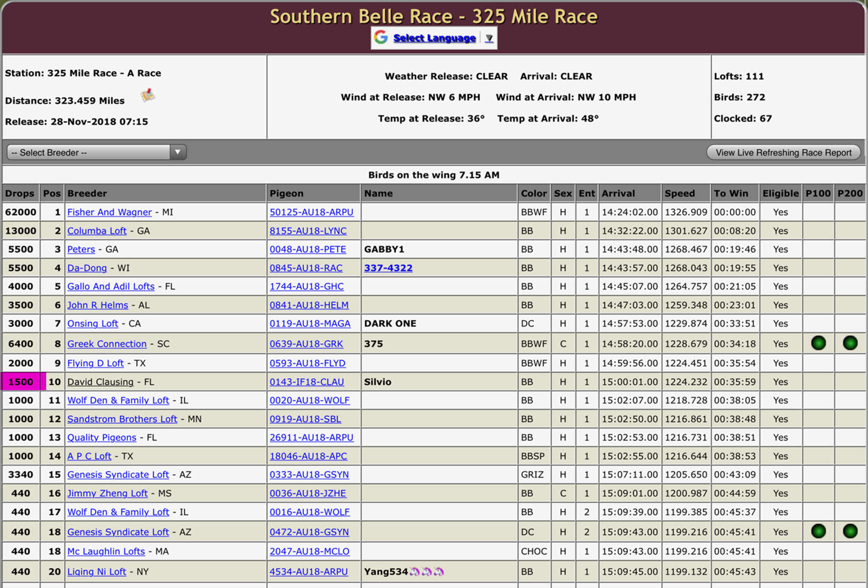Click P200 green dot for Greek Connection
Viewport: 868px width, 588px height.
(x=850, y=343)
